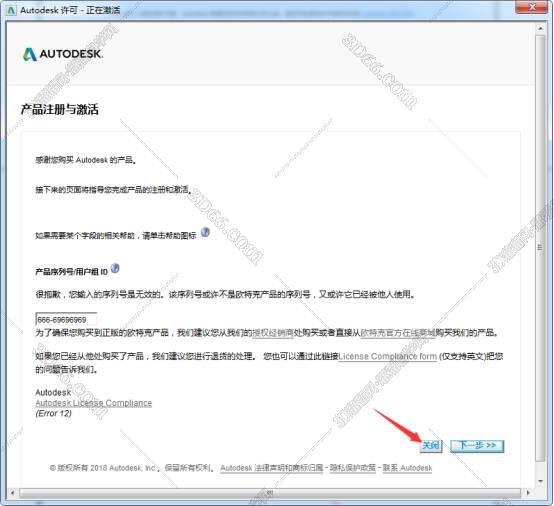Open the 隐私保护政策 footer link

click(x=353, y=468)
